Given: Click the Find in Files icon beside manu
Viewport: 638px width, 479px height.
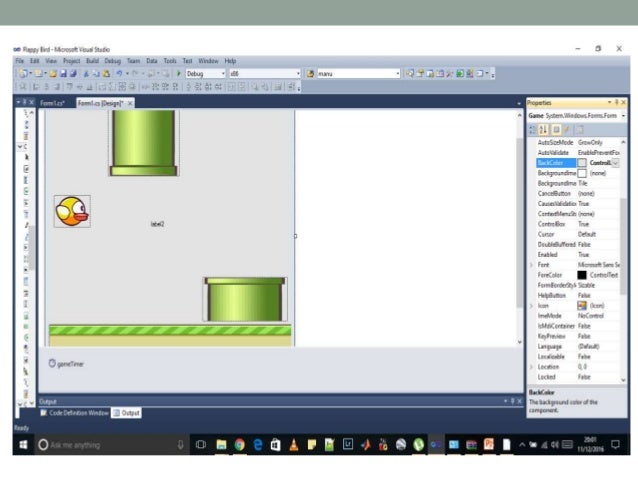Looking at the screenshot, I should point(310,74).
